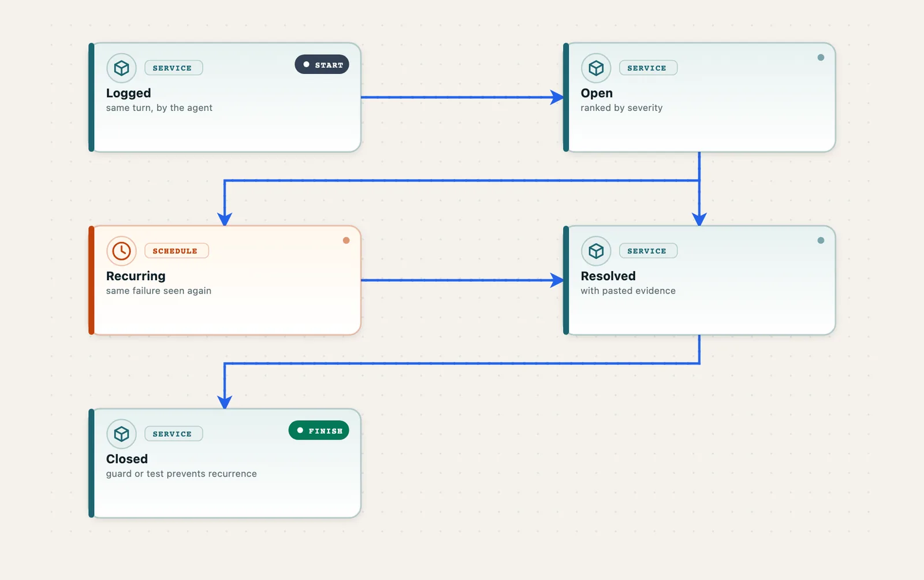Click the SERVICE tag on the Resolved node
Viewport: 924px width, 580px height.
pyautogui.click(x=648, y=251)
